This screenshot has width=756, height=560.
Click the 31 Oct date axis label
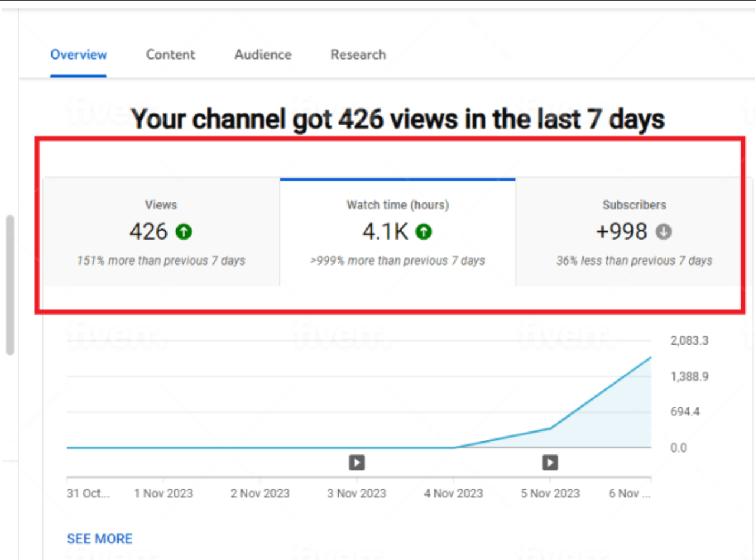(89, 493)
